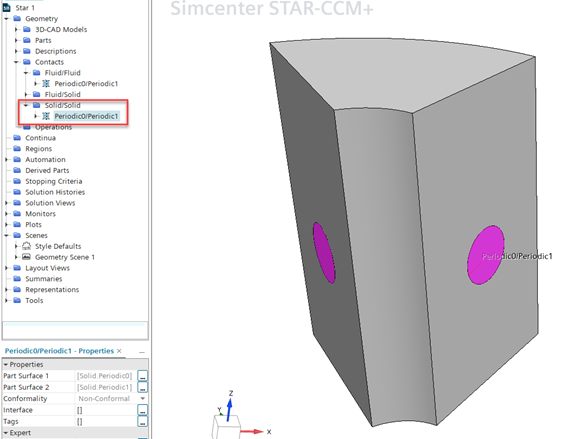The image size is (573, 439).
Task: Click contact icon of Fluid/Fluid Periodic0/Periodic1
Action: 46,83
